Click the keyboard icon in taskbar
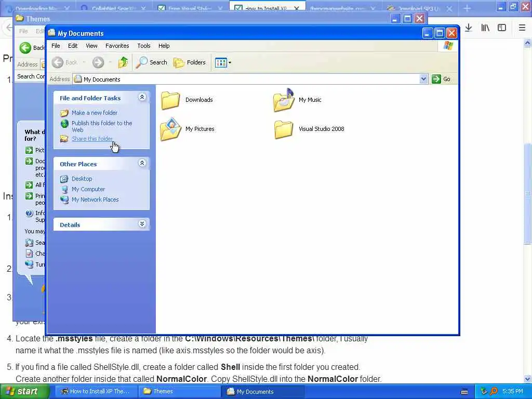The image size is (532, 399). 464,392
